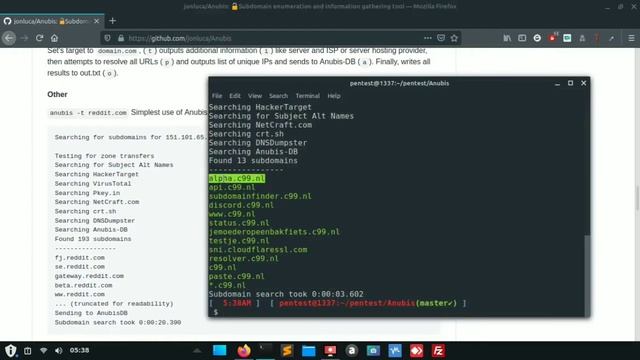Image resolution: width=640 pixels, height=360 pixels.
Task: Open volume speaker tray icon
Action: pyautogui.click(x=59, y=351)
